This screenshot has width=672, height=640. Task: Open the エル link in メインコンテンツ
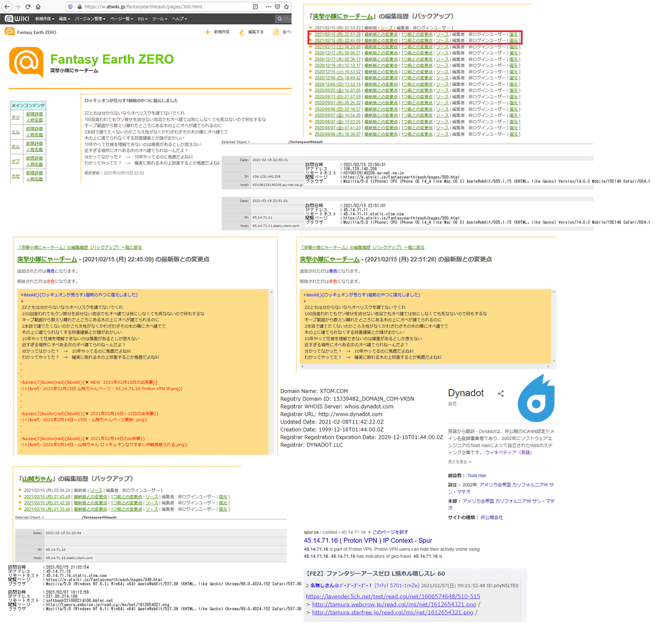16,132
